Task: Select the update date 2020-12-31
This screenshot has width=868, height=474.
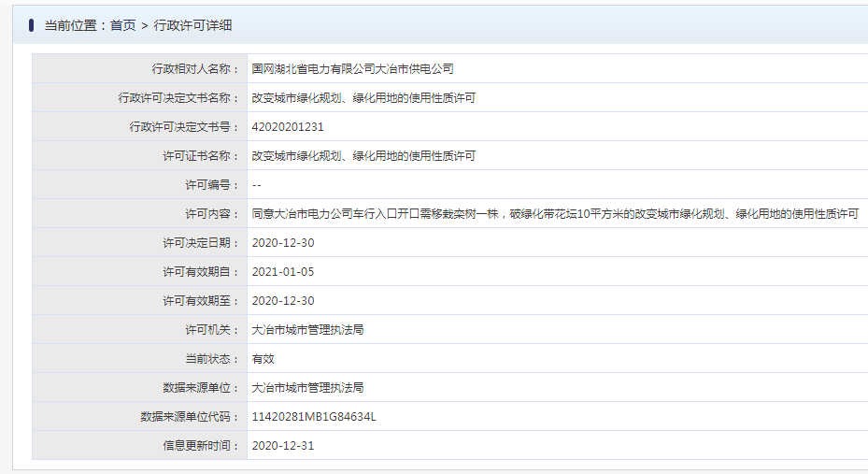Action: (x=283, y=446)
